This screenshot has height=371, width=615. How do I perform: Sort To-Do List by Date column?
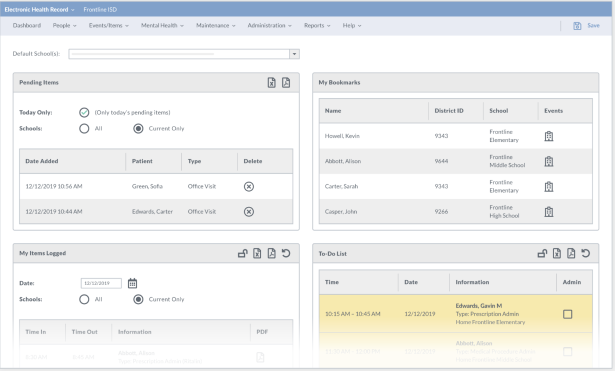tap(411, 282)
